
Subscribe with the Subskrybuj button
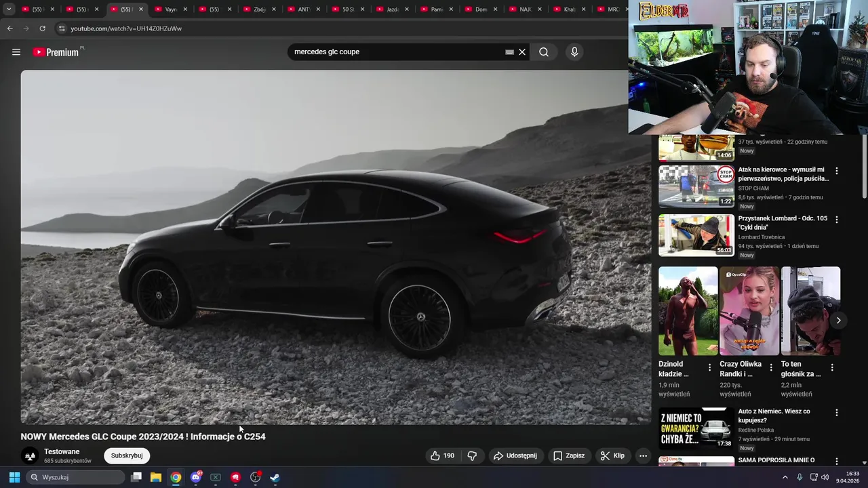point(127,455)
